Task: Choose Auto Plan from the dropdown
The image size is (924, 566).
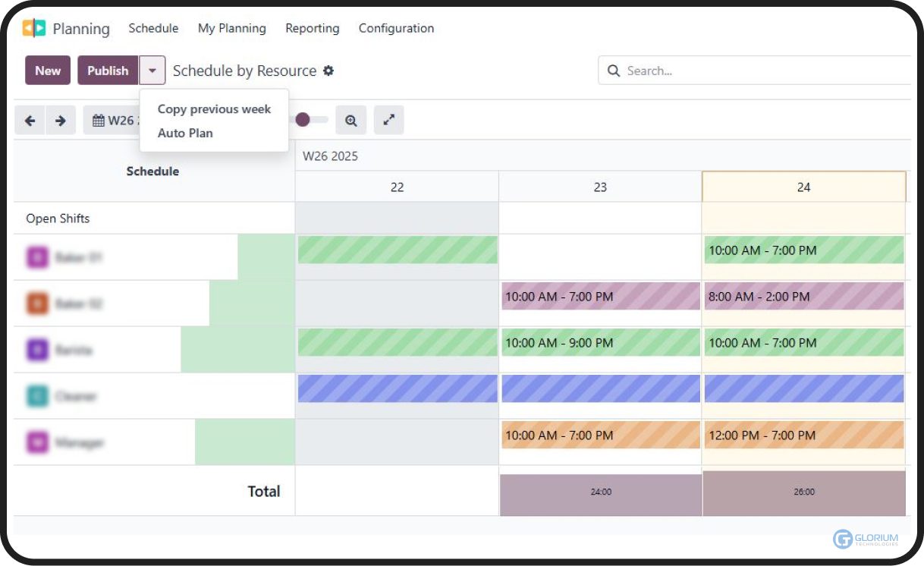Action: [185, 133]
